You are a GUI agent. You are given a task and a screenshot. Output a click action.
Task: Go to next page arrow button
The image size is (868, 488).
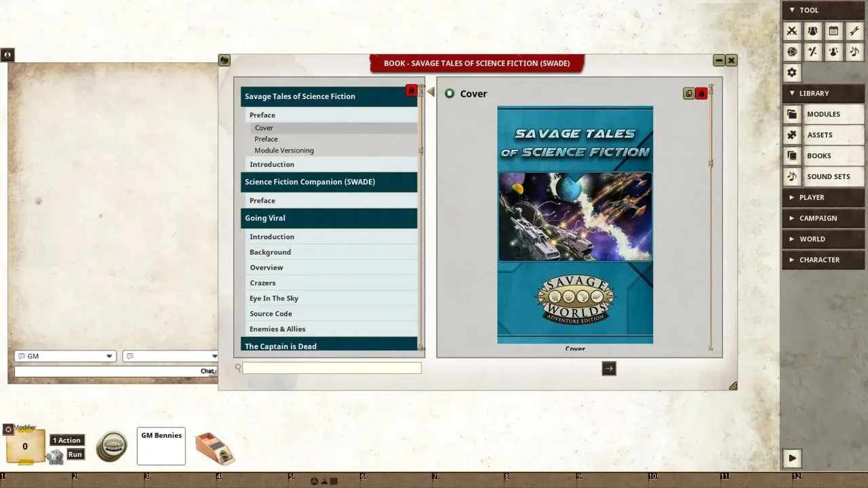pyautogui.click(x=609, y=368)
